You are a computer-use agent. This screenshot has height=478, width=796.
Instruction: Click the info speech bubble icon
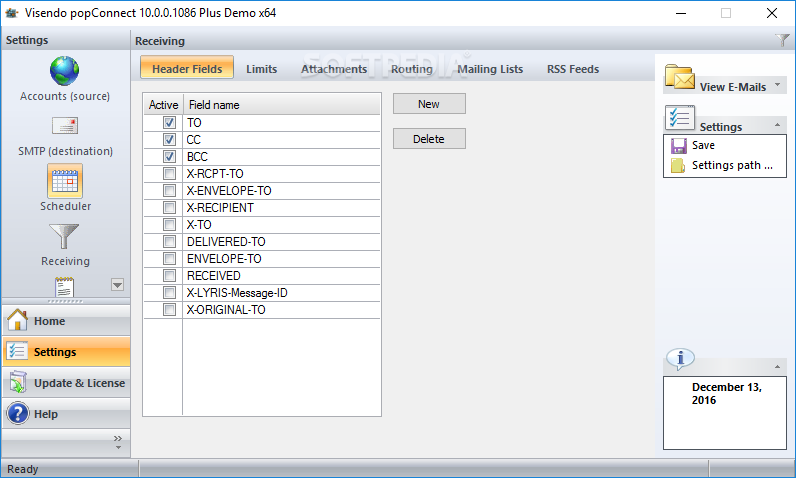680,359
